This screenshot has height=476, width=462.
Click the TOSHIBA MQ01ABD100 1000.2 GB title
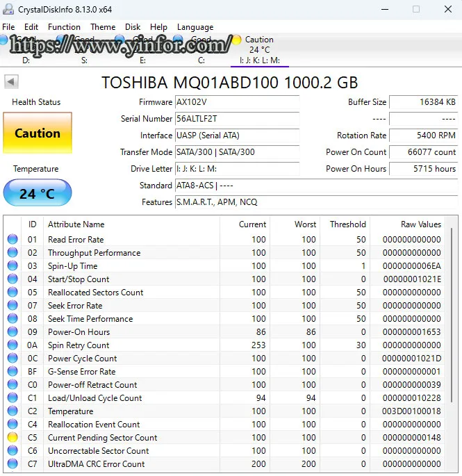click(229, 83)
